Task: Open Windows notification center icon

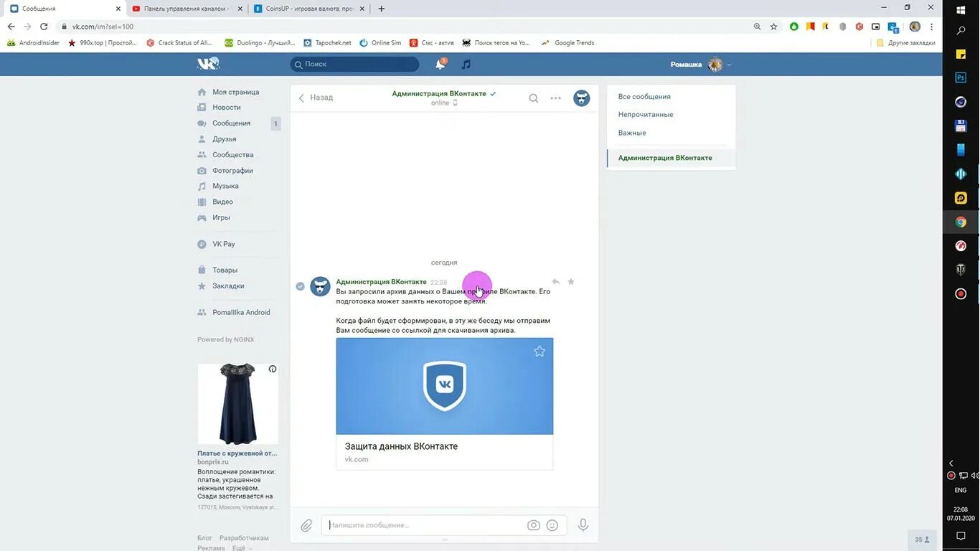Action: point(961,536)
